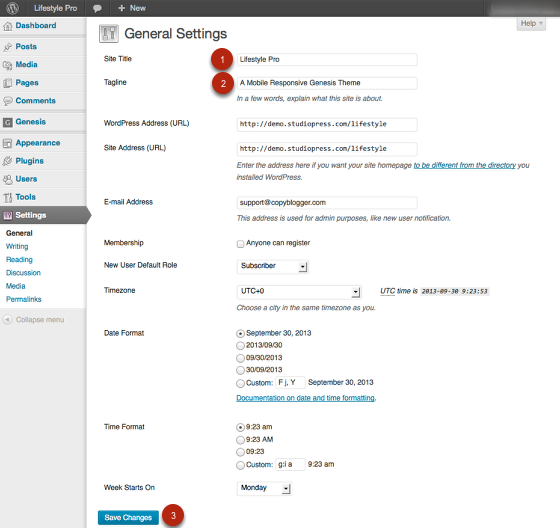Click the WordPress logo icon
The height and width of the screenshot is (528, 560).
click(x=12, y=8)
